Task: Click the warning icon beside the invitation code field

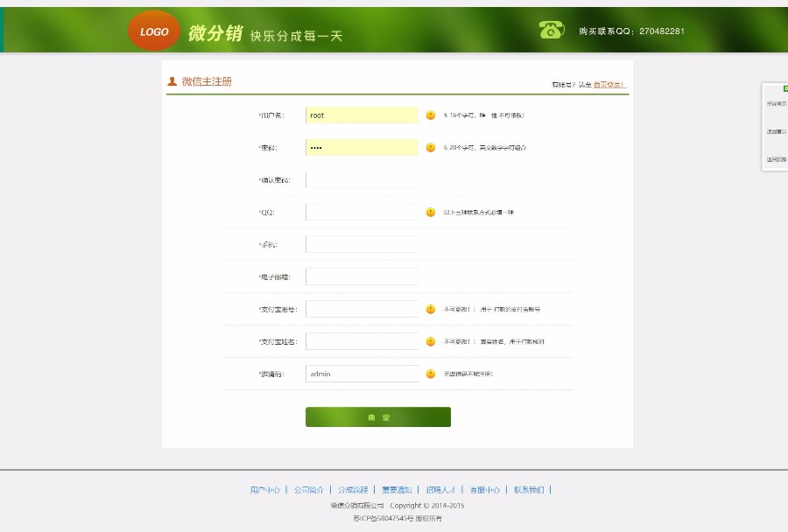Action: (x=429, y=373)
